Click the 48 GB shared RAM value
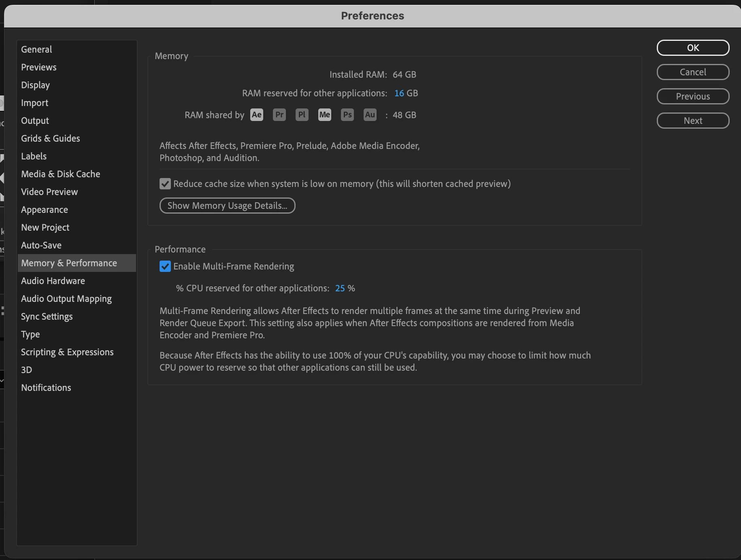This screenshot has height=560, width=741. coord(405,115)
